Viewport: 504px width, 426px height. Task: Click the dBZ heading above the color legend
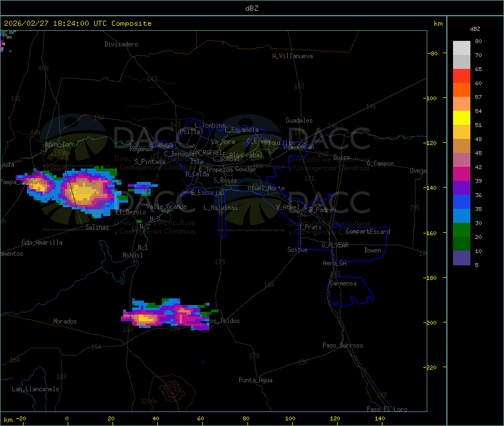(475, 29)
